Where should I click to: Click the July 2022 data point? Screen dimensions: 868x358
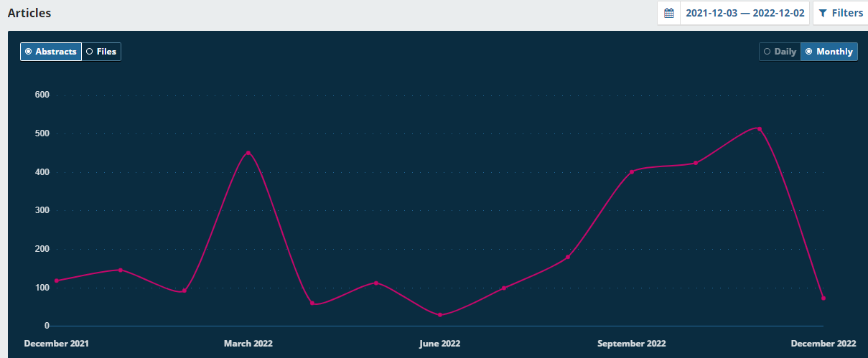point(504,288)
